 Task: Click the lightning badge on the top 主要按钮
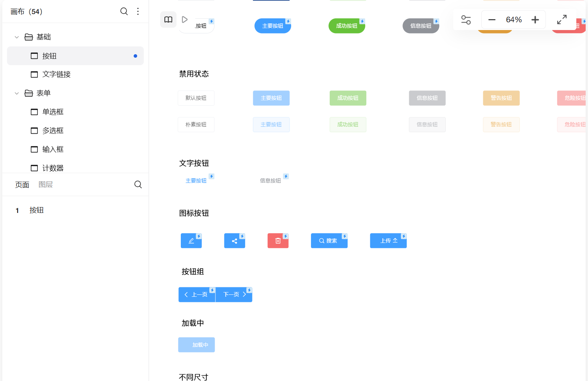pyautogui.click(x=288, y=21)
